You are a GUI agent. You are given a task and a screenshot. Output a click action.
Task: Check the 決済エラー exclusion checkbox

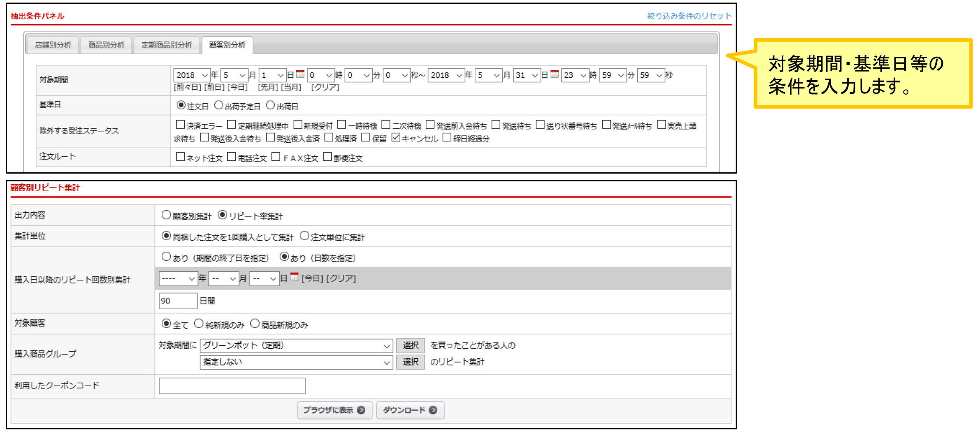point(180,125)
